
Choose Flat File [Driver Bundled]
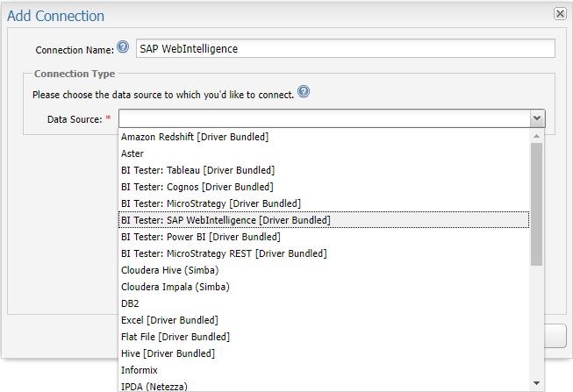click(324, 338)
